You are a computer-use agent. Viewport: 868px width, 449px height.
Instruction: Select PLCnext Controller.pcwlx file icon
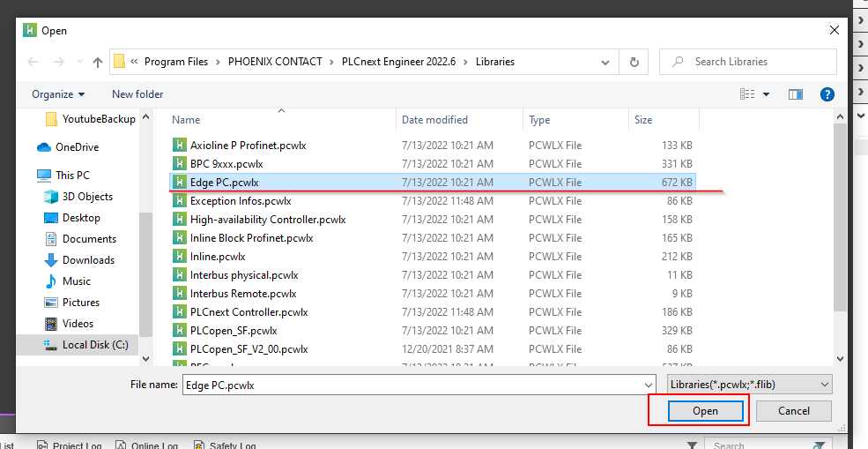pyautogui.click(x=179, y=312)
